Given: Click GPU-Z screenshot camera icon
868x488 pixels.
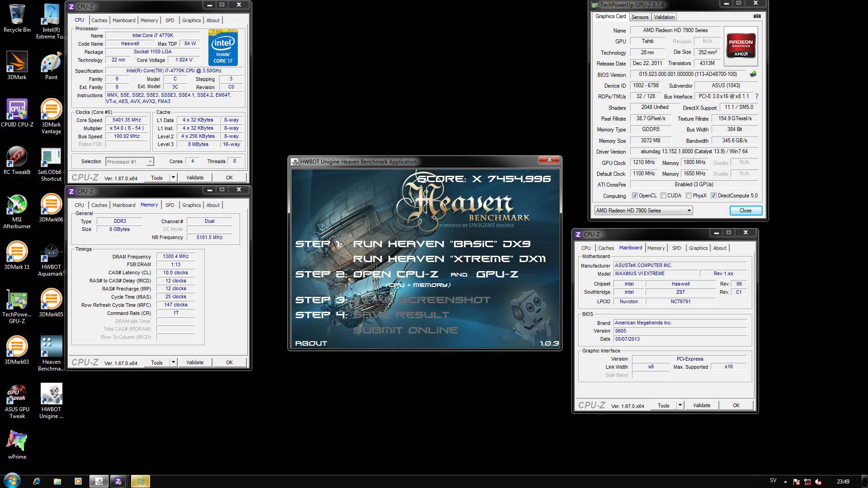Looking at the screenshot, I should click(757, 16).
